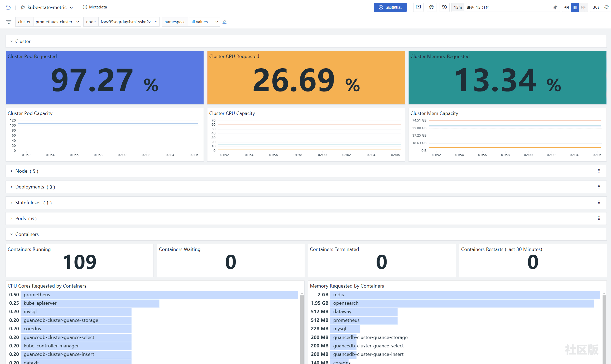611x364 pixels.
Task: Pause auto-refresh playback
Action: coord(575,7)
